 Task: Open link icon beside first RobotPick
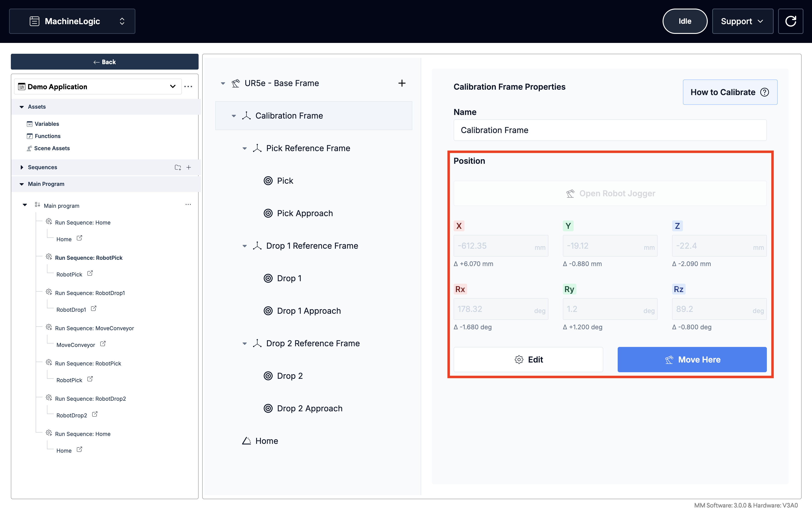(x=90, y=273)
